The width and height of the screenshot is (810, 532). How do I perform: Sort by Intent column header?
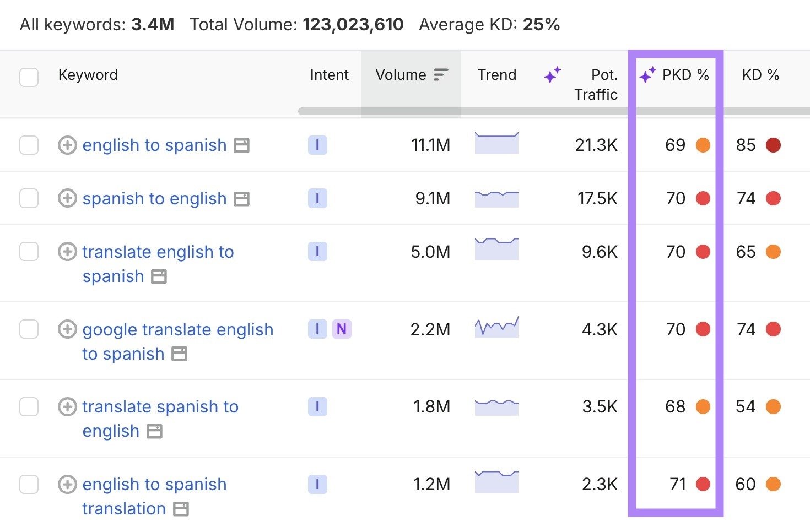(x=329, y=75)
